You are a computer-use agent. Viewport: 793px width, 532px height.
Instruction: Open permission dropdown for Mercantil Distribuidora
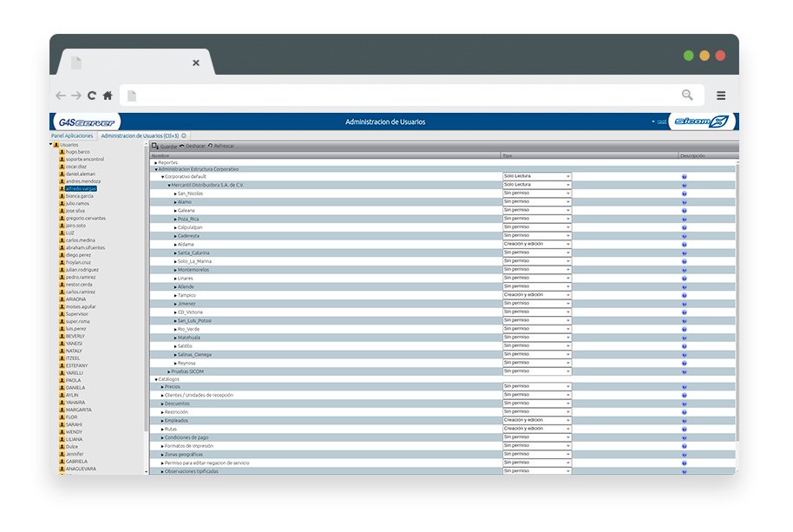pyautogui.click(x=537, y=185)
